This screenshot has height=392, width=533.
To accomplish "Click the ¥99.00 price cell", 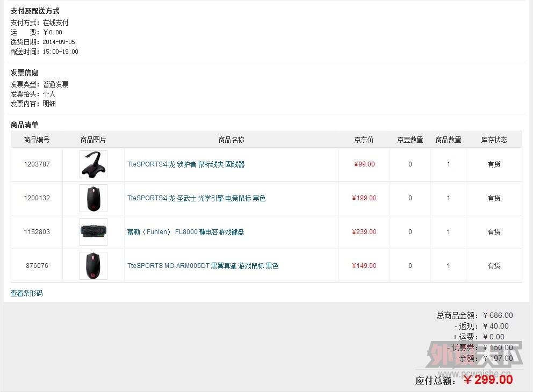I will (364, 164).
